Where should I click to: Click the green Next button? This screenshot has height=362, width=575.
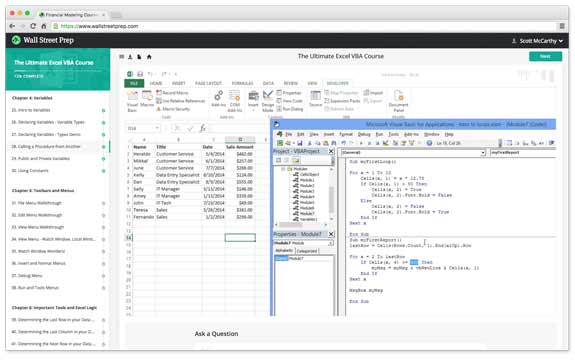(545, 56)
